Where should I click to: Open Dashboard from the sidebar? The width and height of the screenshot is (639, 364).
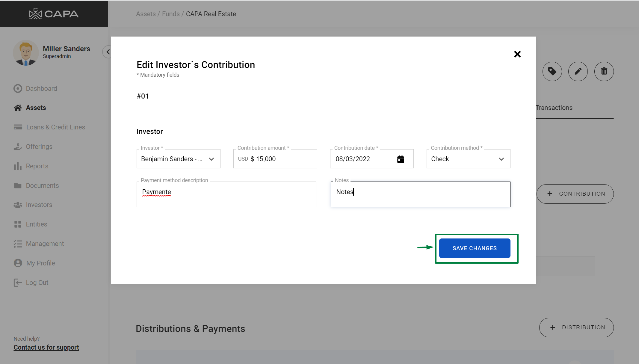click(x=41, y=88)
